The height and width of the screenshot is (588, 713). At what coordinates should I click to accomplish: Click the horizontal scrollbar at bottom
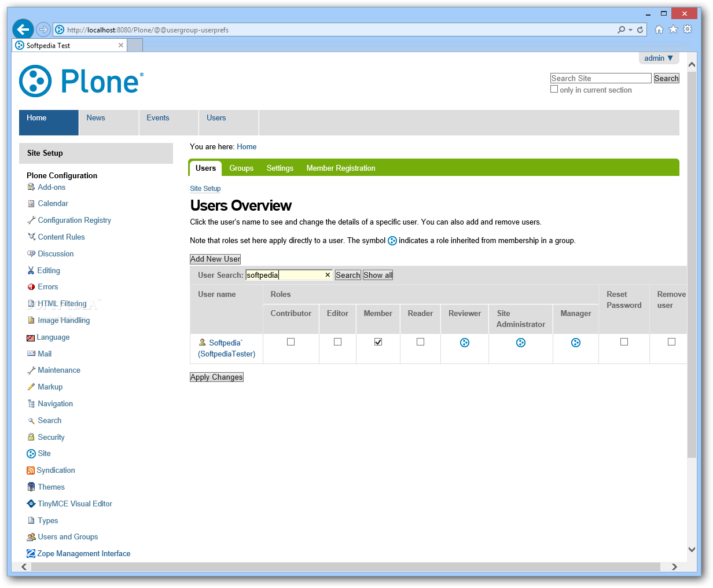click(x=346, y=567)
